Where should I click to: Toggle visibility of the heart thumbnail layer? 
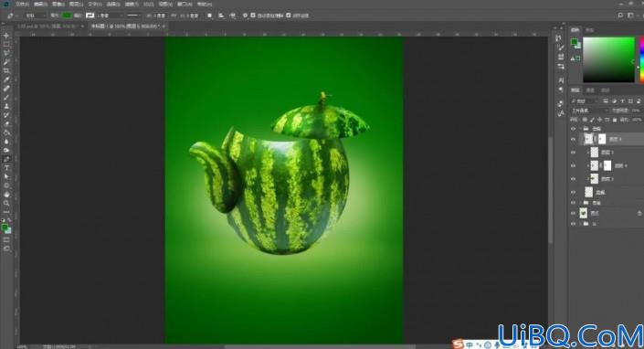coord(574,213)
